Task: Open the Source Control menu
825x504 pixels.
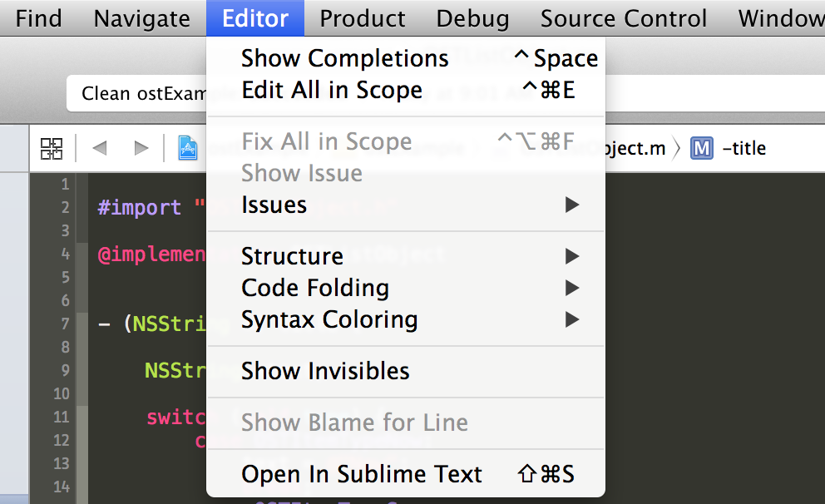Action: point(624,18)
